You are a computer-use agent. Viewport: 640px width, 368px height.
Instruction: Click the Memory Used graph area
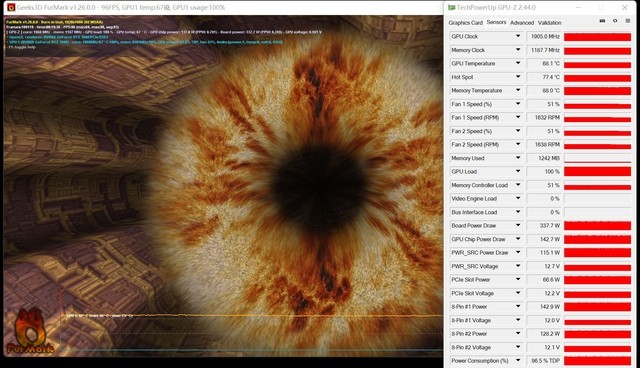598,158
